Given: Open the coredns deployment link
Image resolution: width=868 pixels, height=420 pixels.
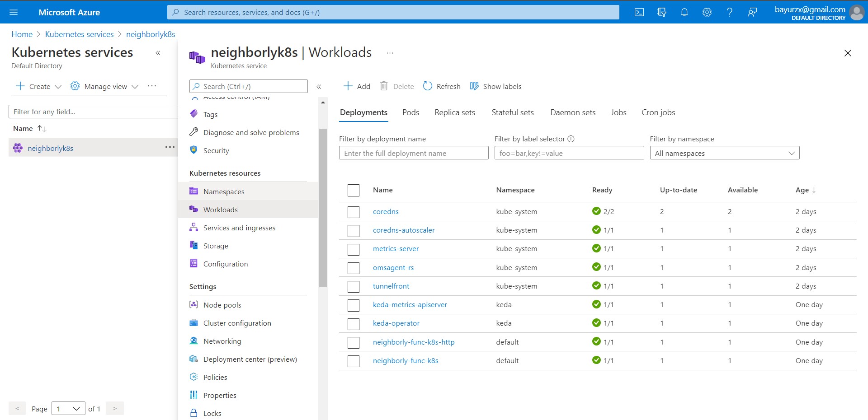Looking at the screenshot, I should pyautogui.click(x=386, y=211).
